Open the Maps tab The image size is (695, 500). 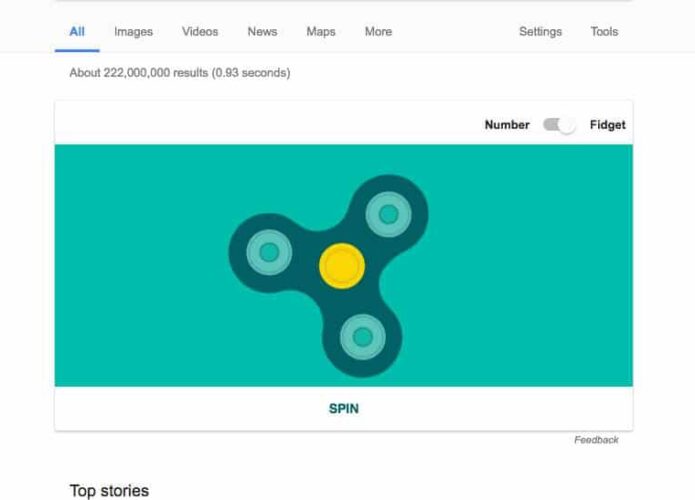(x=321, y=32)
